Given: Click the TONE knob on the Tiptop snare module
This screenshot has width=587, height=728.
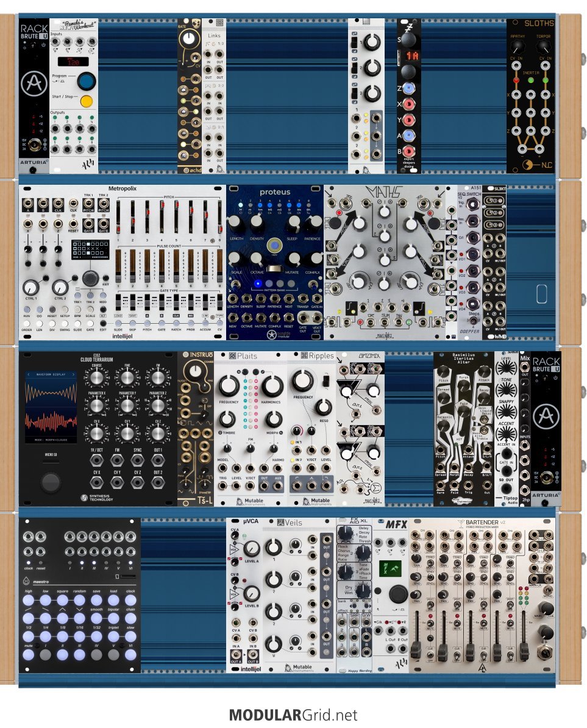Looking at the screenshot, I should click(x=506, y=389).
